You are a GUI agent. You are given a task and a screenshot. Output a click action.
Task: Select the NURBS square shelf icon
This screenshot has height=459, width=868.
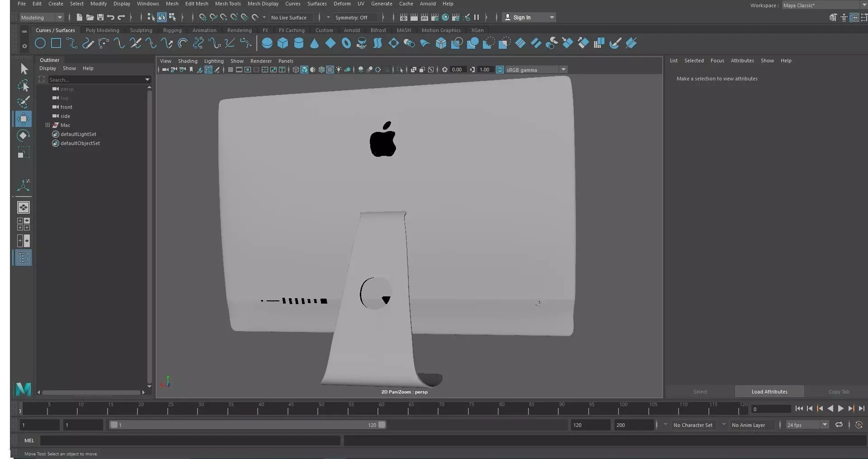56,43
